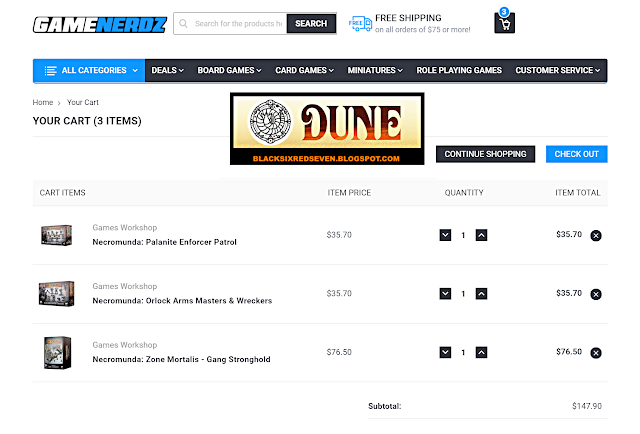Viewport: 640px width, 434px height.
Task: Open Necromunda: Zone Mortalis - Gang Stronghold link
Action: click(x=181, y=360)
